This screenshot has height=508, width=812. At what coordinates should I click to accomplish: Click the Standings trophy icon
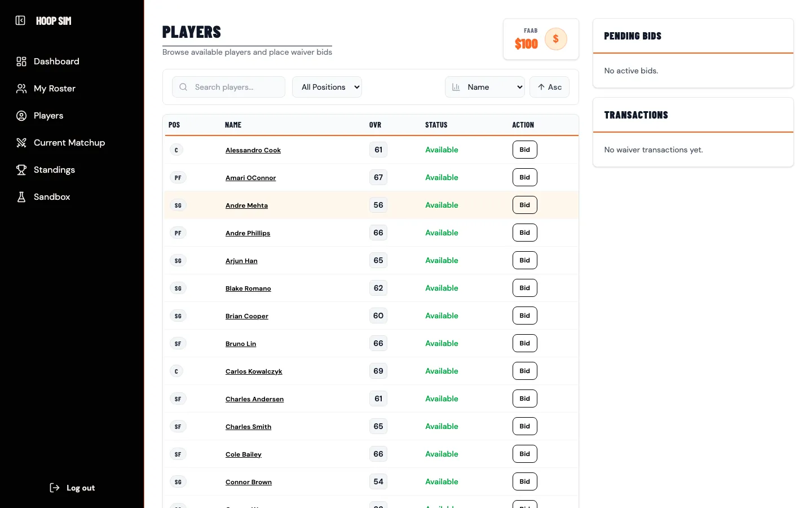point(21,169)
